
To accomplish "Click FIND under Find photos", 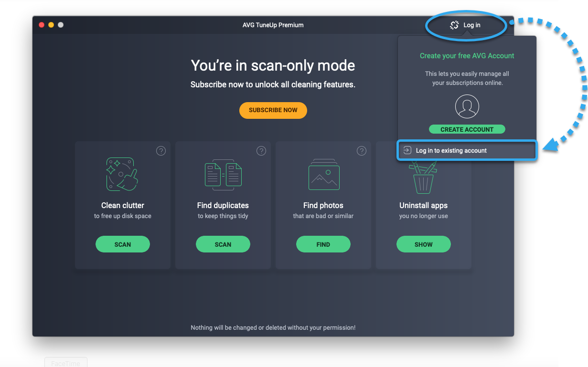I will 323,244.
